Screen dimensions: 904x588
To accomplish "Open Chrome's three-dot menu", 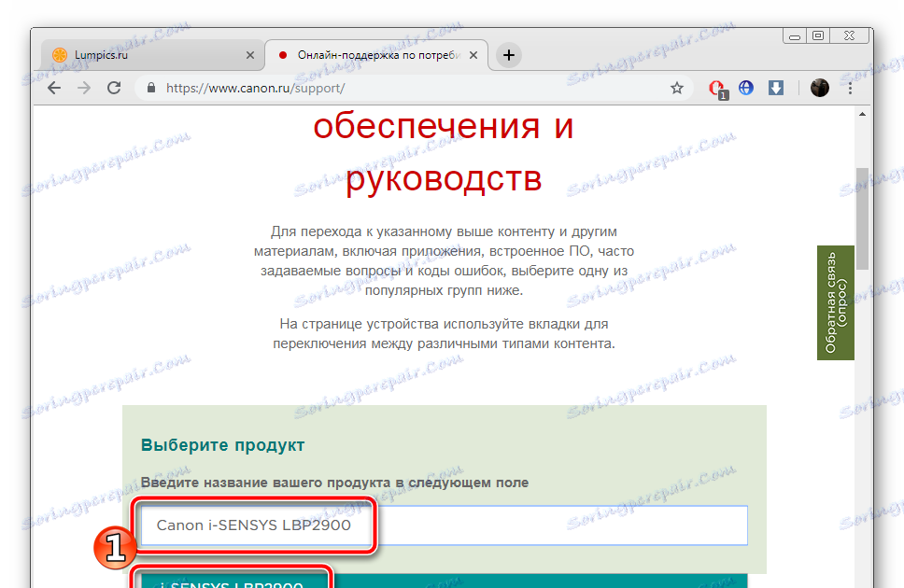I will click(850, 88).
